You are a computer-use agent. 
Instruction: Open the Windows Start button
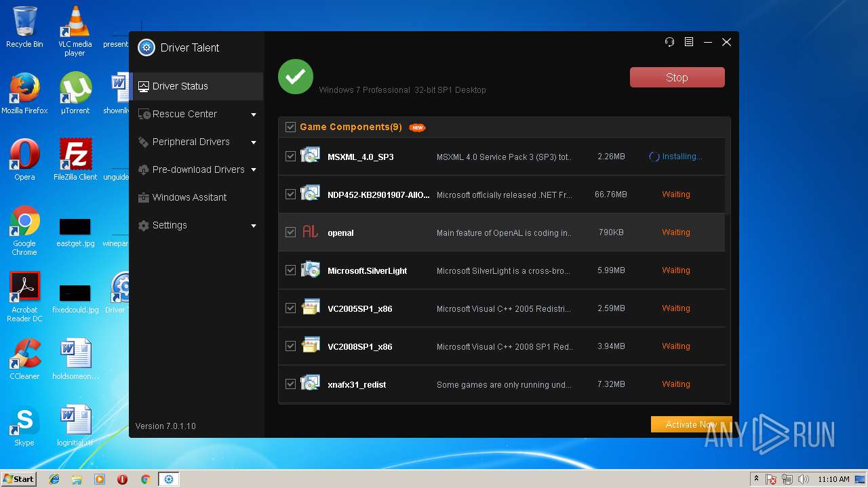18,479
